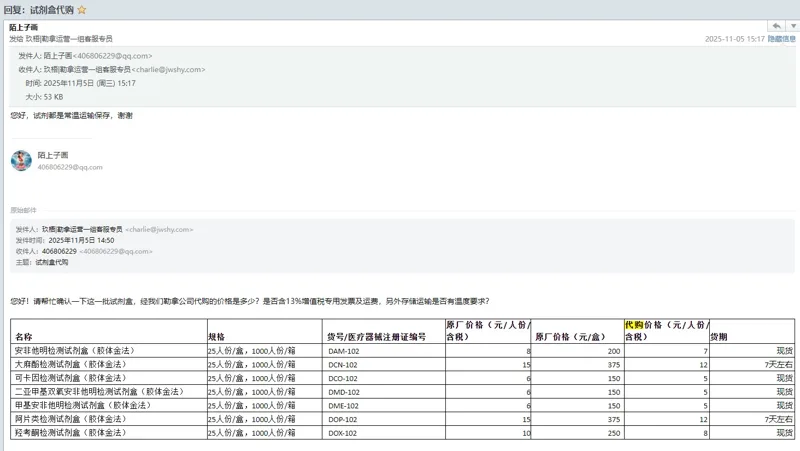Click box price 200 in DAM-102 row
800x451 pixels.
pos(614,352)
